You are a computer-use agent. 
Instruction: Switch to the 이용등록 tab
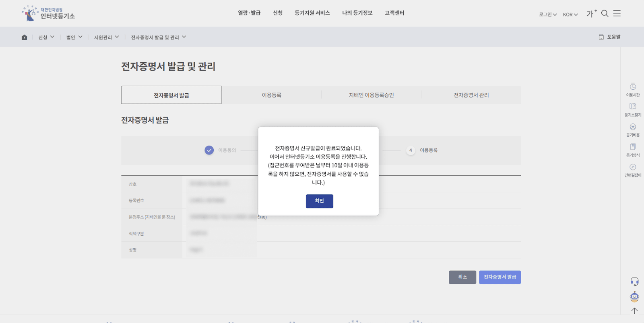coord(272,95)
